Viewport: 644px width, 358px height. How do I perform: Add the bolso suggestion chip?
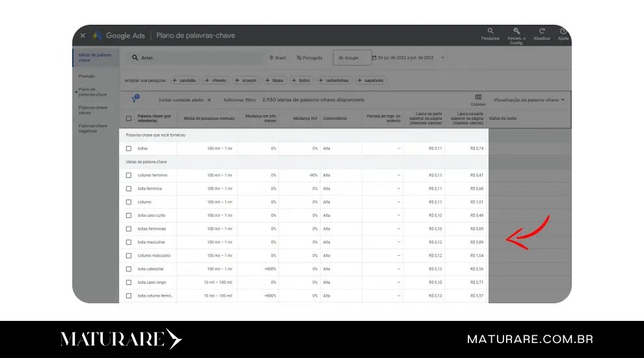[x=301, y=81]
